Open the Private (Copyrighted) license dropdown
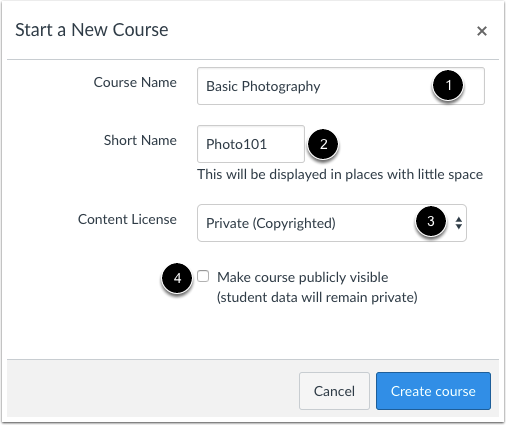Screen dimensions: 506x425 click(332, 223)
